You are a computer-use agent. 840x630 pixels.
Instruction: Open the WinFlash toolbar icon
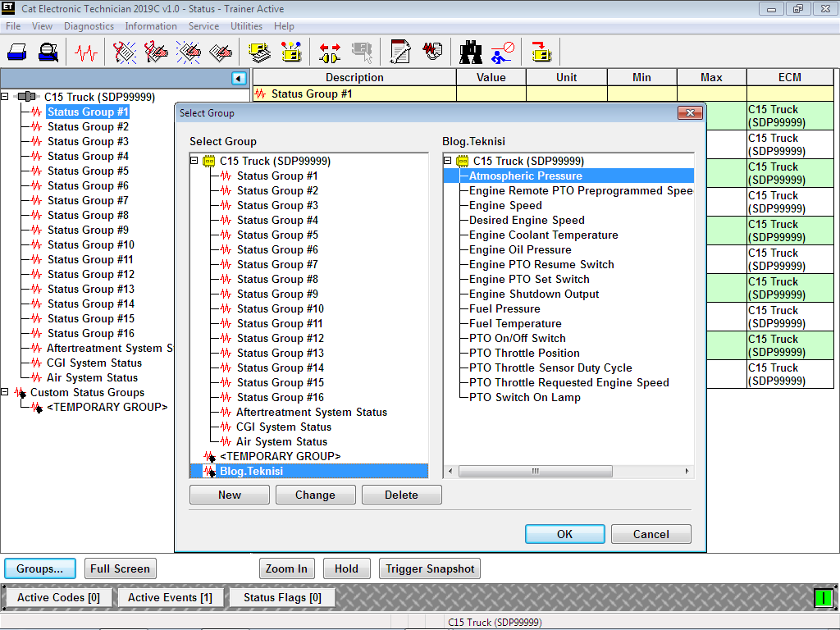[x=541, y=52]
